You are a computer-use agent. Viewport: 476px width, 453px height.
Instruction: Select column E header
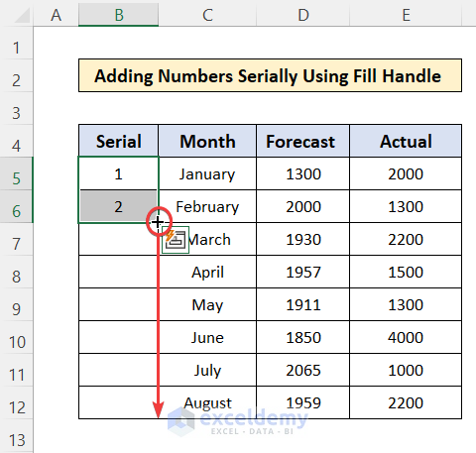point(406,14)
